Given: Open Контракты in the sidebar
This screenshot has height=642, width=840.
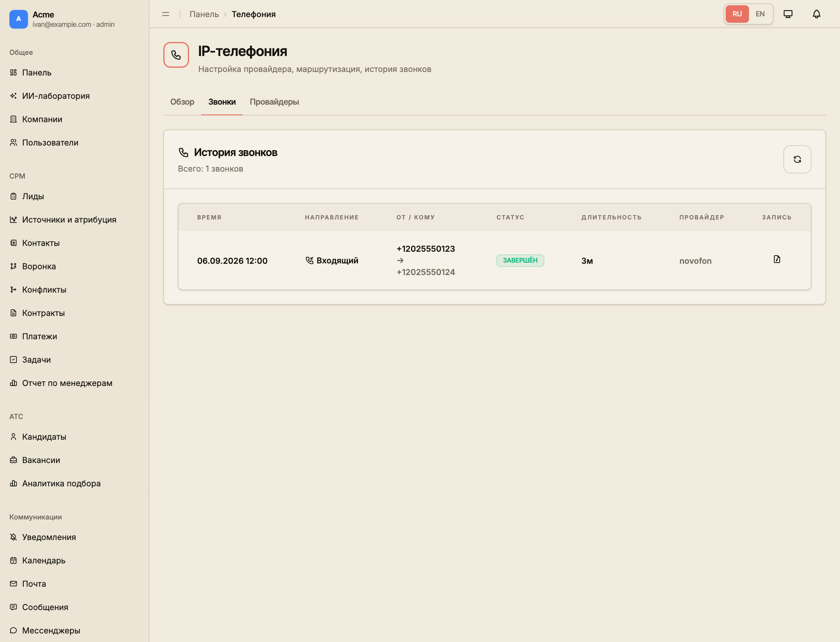Looking at the screenshot, I should pyautogui.click(x=74, y=313).
